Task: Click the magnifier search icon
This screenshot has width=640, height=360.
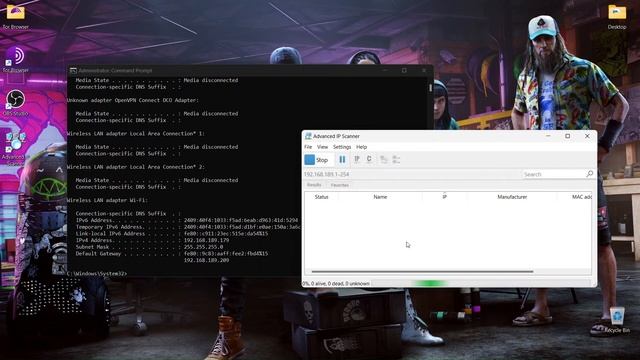Action: pyautogui.click(x=590, y=174)
